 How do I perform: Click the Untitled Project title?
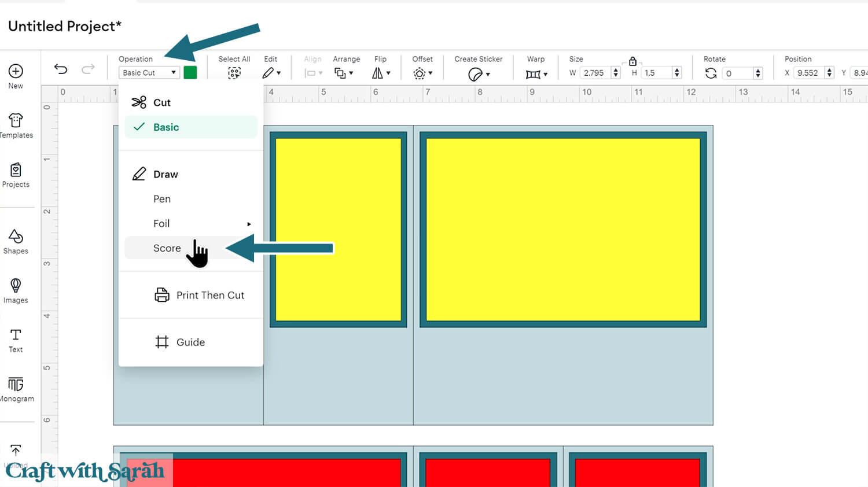click(x=65, y=26)
